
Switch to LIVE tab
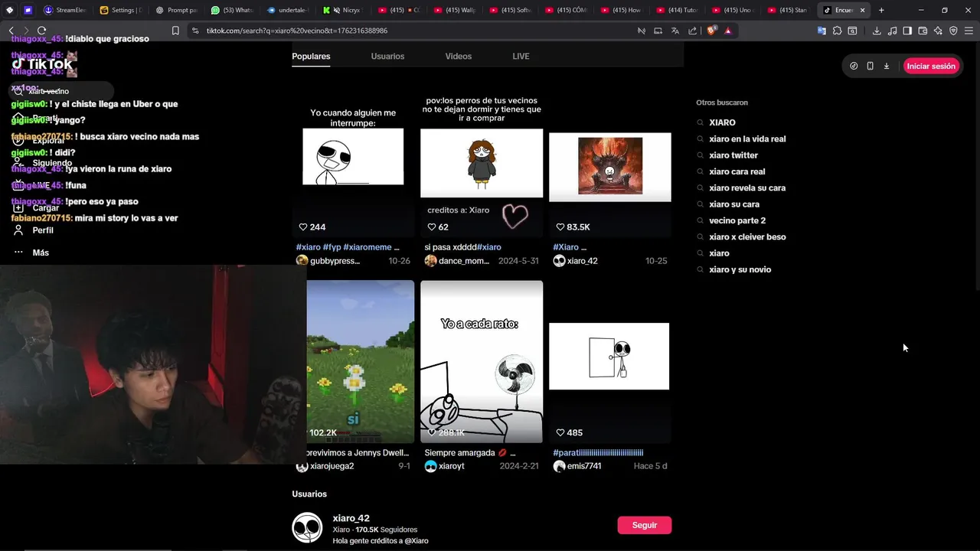pyautogui.click(x=521, y=57)
